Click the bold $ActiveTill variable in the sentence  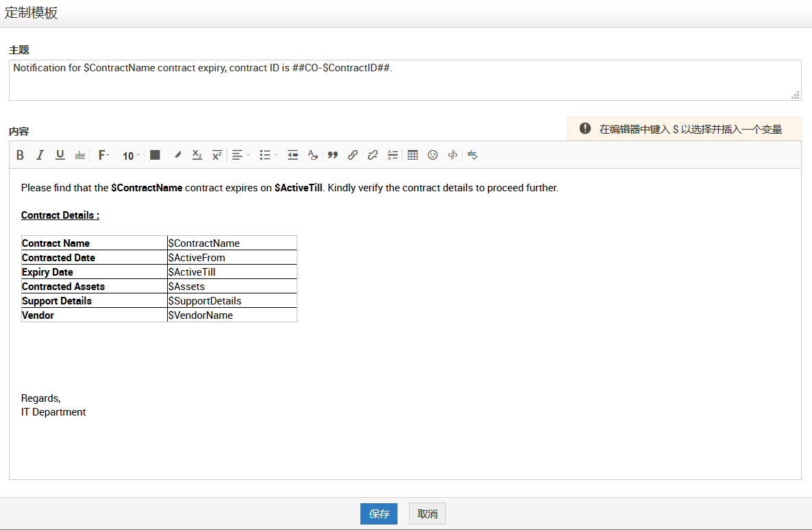click(298, 188)
